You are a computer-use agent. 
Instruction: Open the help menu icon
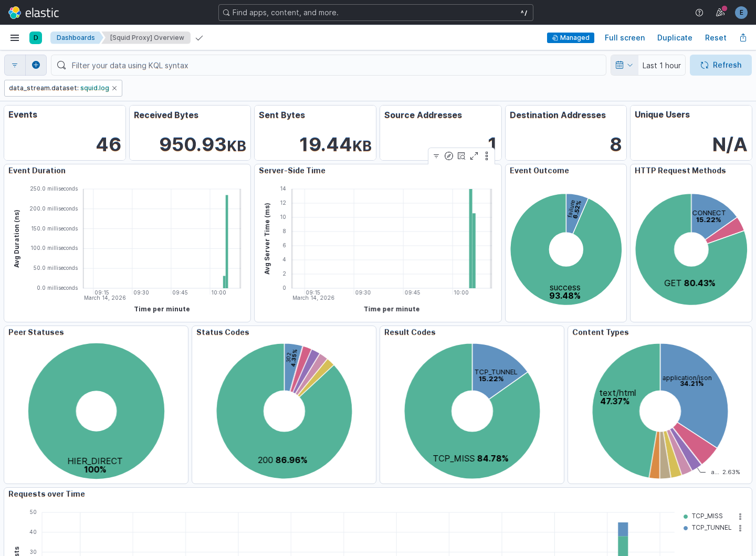tap(699, 13)
